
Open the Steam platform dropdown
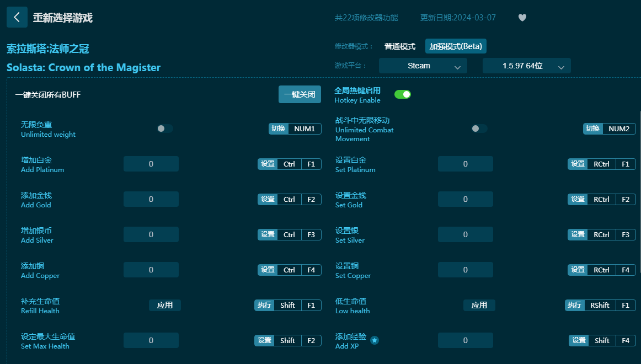[423, 66]
